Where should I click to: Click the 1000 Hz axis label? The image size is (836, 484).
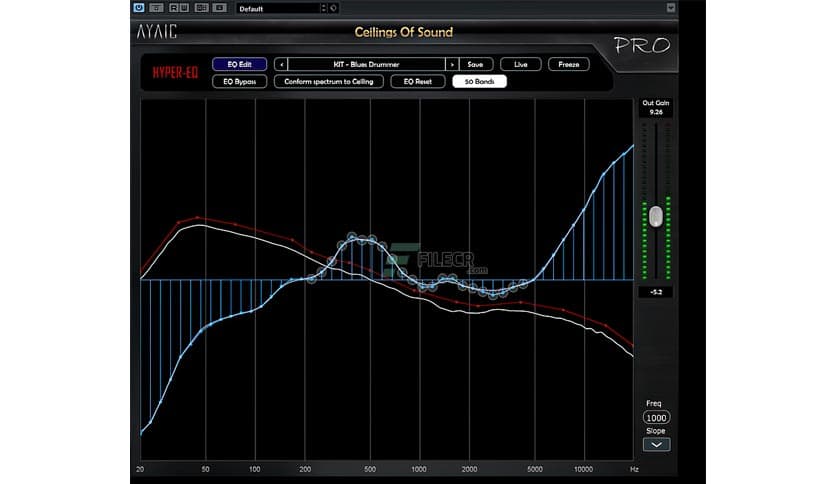pos(419,470)
